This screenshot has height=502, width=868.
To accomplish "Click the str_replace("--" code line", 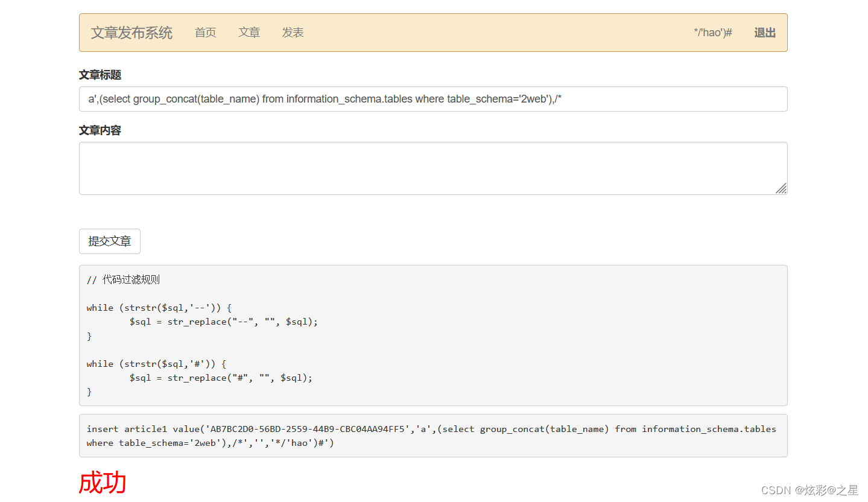I will pyautogui.click(x=223, y=322).
